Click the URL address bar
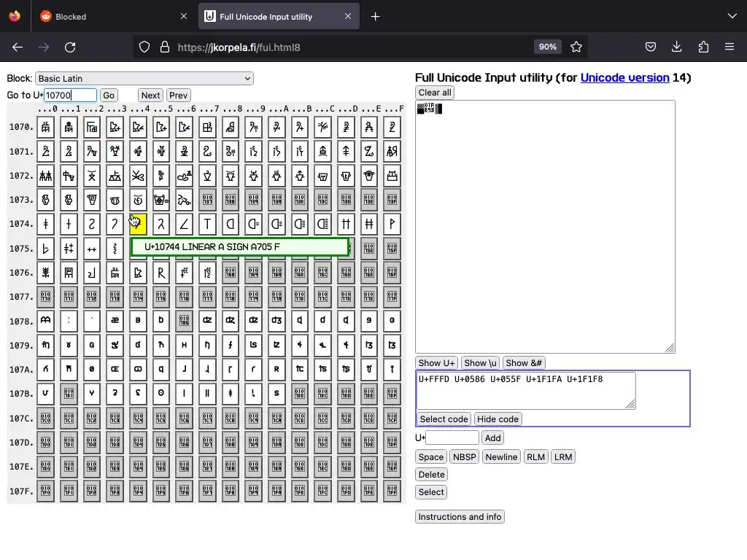The width and height of the screenshot is (747, 560). pyautogui.click(x=352, y=47)
